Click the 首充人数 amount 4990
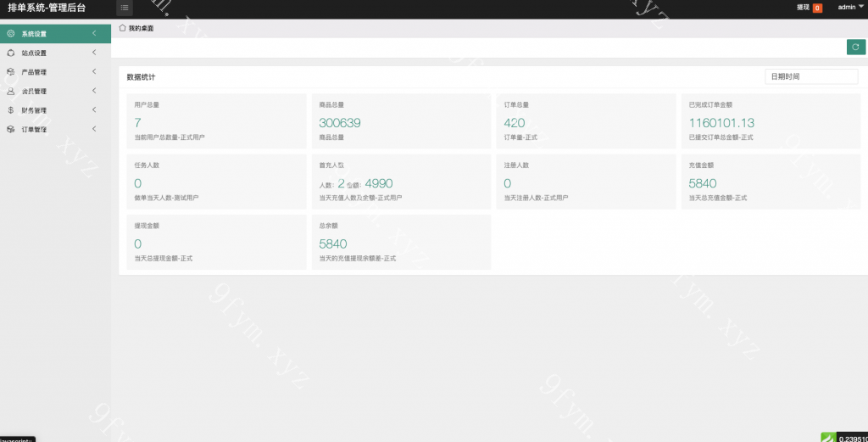Image resolution: width=868 pixels, height=442 pixels. click(379, 183)
